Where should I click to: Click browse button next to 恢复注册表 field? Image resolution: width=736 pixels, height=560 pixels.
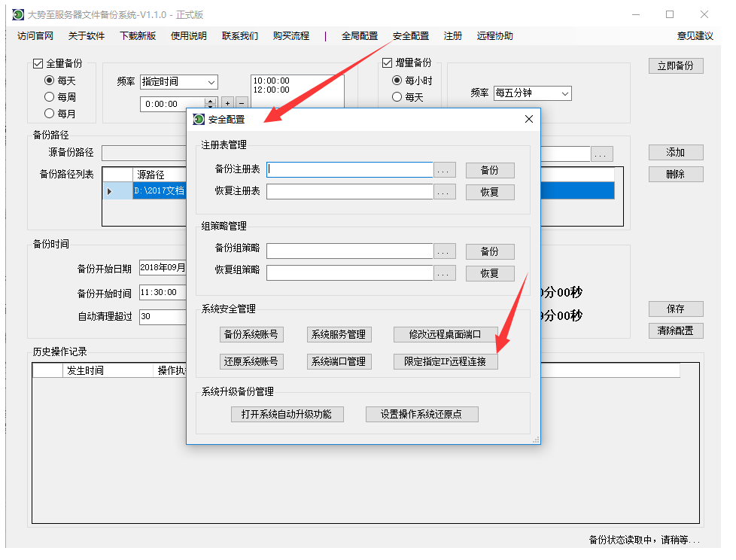(445, 192)
